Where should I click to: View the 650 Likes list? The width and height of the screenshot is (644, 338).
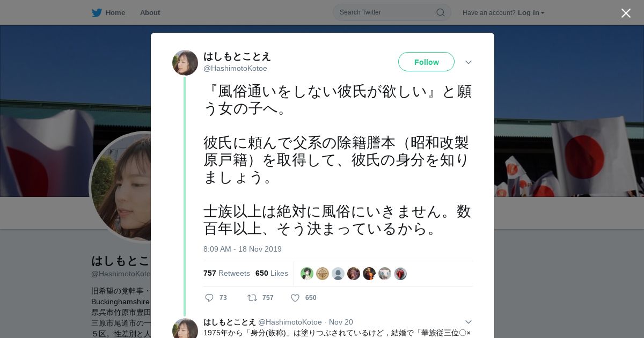point(272,273)
